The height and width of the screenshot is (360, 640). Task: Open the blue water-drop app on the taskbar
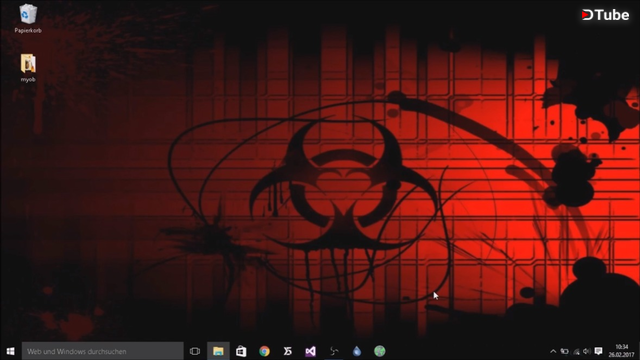pyautogui.click(x=357, y=351)
